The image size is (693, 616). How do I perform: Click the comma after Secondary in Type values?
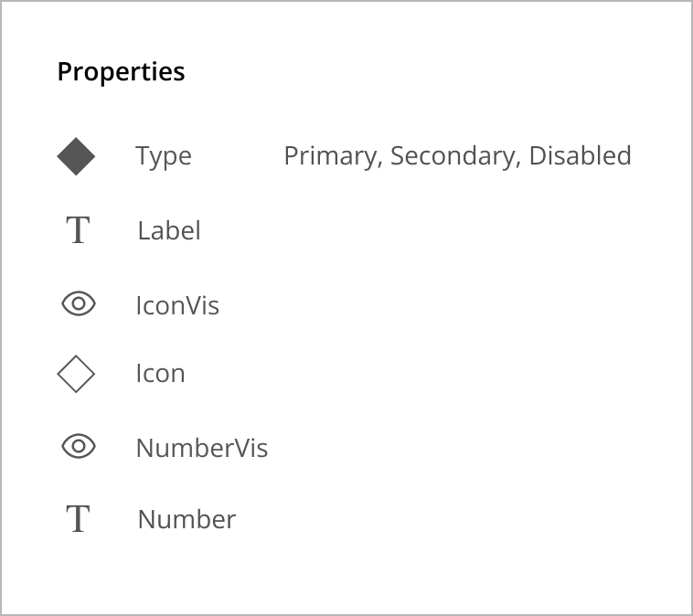518,165
